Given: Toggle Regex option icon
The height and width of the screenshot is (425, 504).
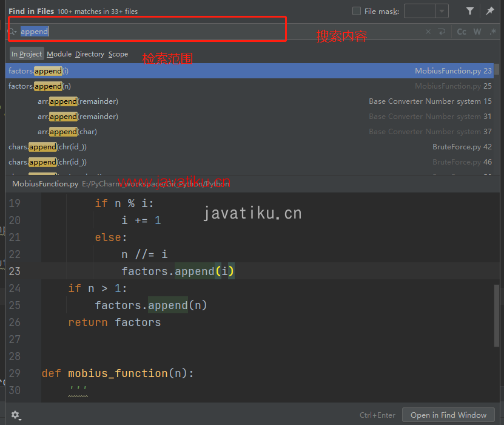Looking at the screenshot, I should point(492,32).
